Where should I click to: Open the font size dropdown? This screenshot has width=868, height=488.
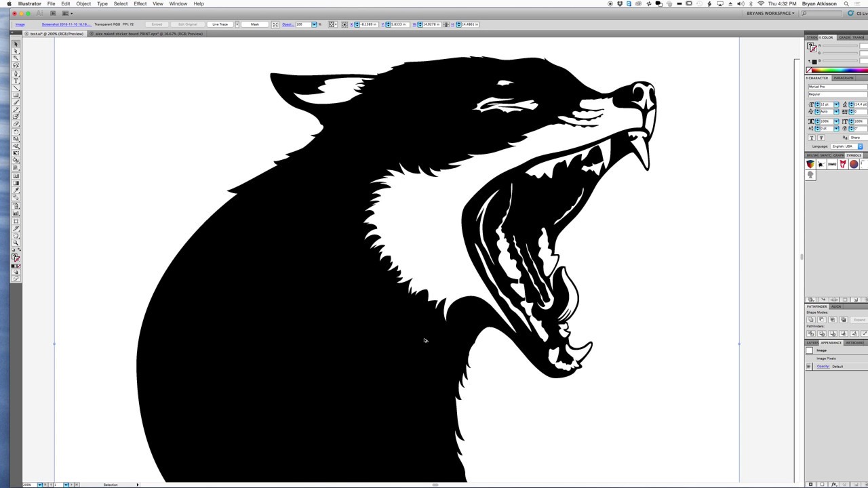[836, 104]
